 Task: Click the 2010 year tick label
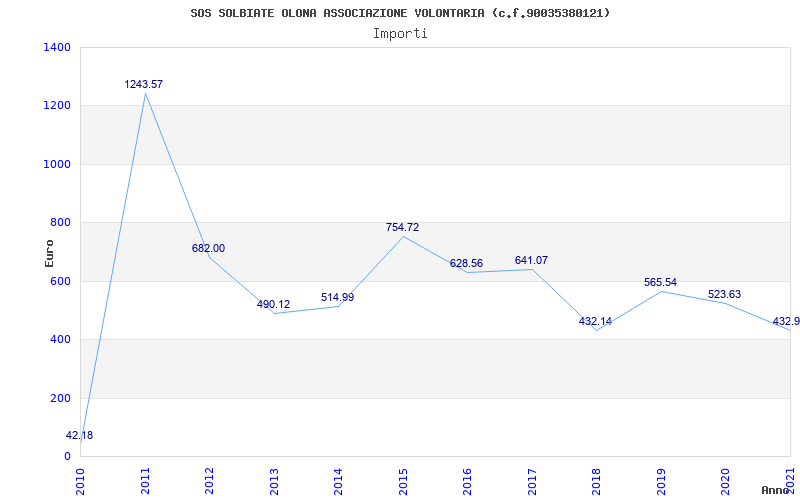click(81, 481)
